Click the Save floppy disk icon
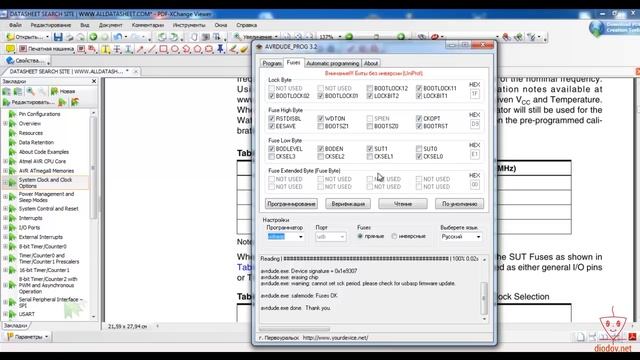640x360 pixels. (58, 37)
